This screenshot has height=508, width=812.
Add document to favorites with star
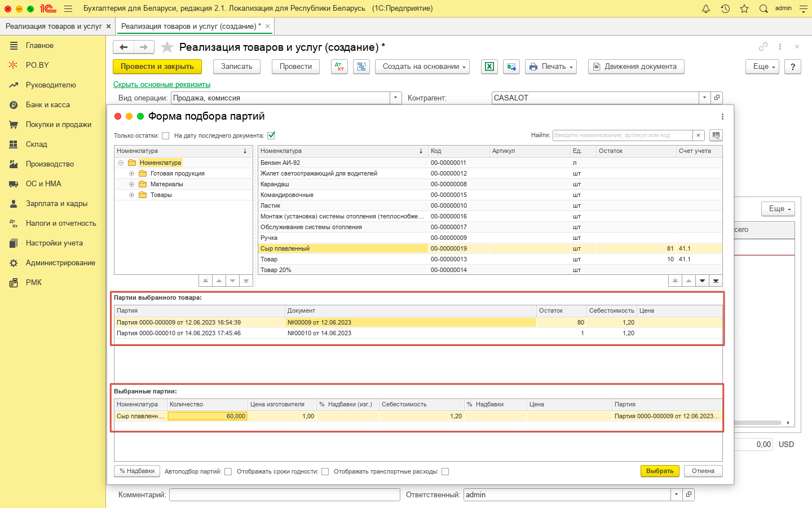(x=167, y=47)
